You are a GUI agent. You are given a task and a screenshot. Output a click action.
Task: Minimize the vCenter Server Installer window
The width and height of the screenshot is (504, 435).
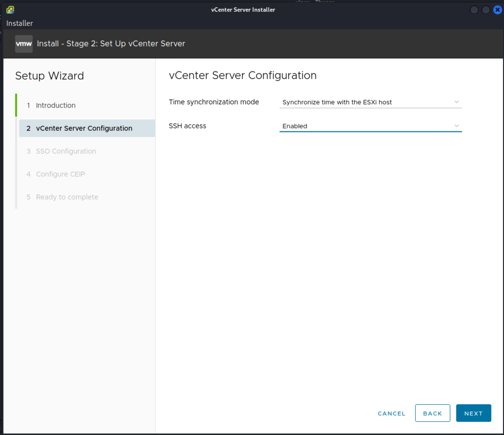coord(474,10)
